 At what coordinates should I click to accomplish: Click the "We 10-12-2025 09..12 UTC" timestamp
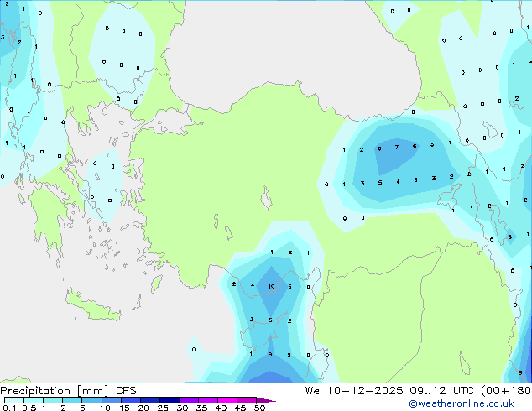click(x=391, y=391)
